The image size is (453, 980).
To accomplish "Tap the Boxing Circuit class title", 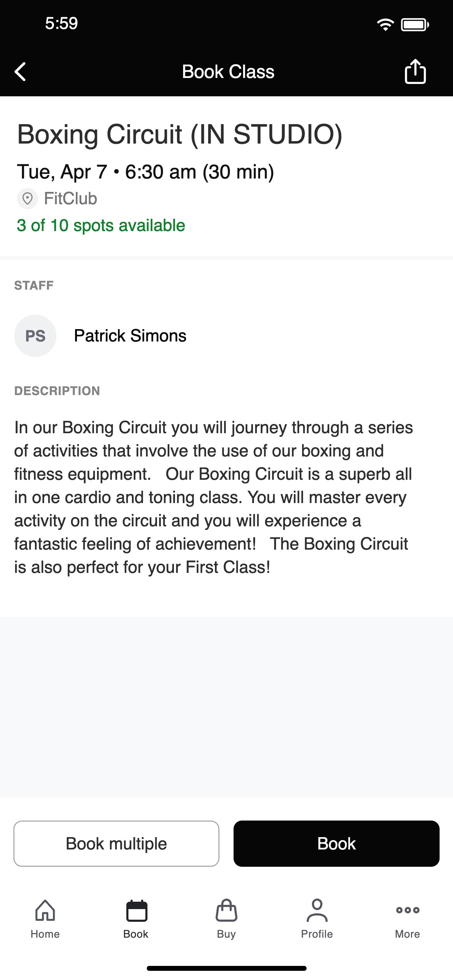I will tap(180, 134).
